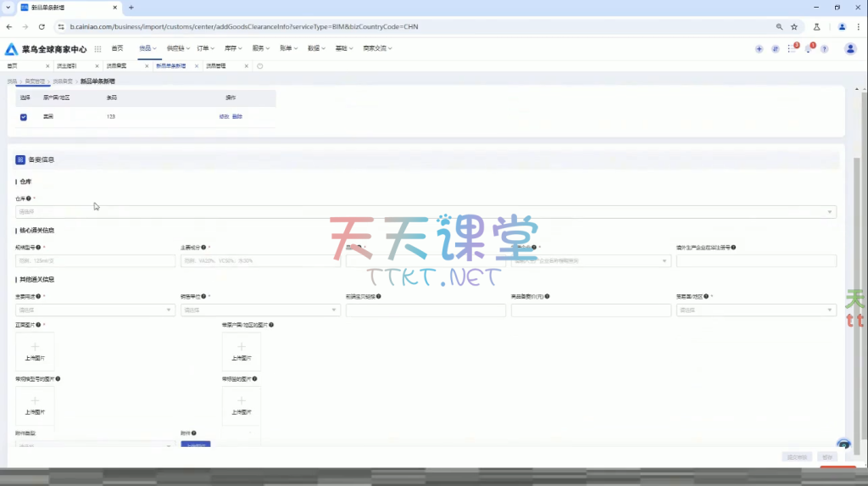
Task: Open the floating support chat icon
Action: tap(843, 444)
